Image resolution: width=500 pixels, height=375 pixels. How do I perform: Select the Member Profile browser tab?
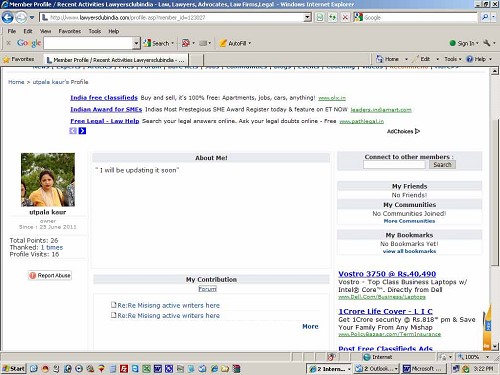[x=116, y=60]
